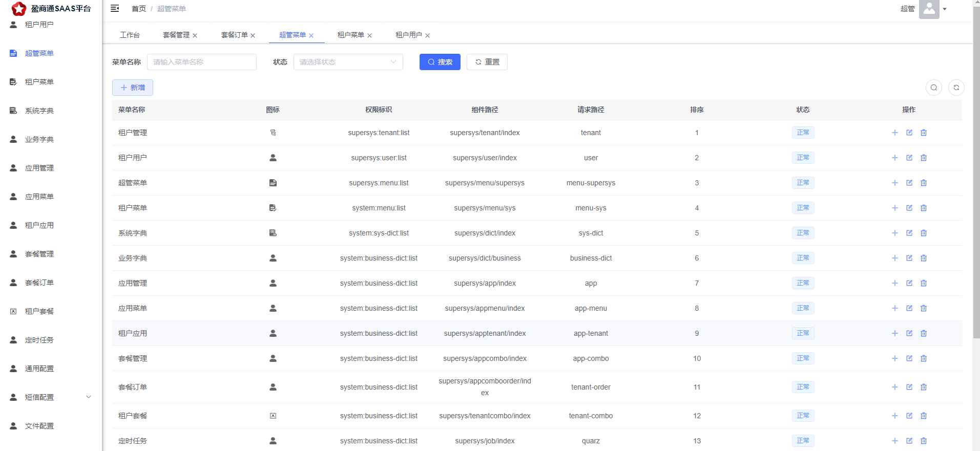Switch to the 套餐管理 tab

[176, 35]
